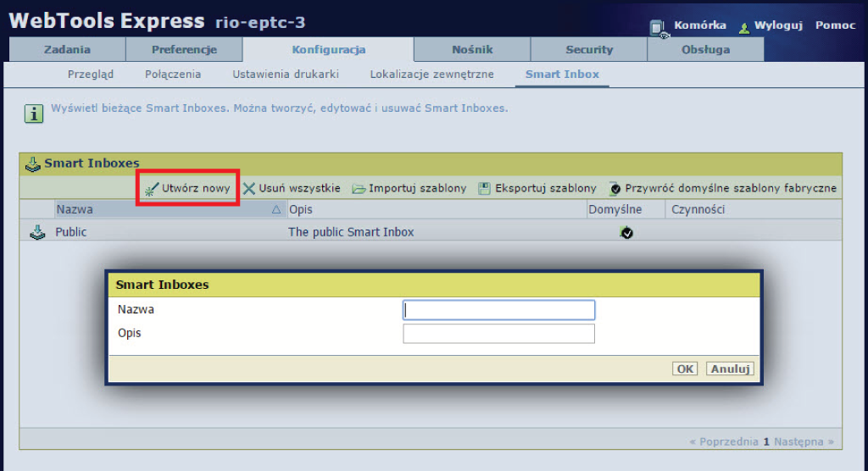The image size is (868, 471).
Task: Open the Pomoc help link
Action: [x=835, y=25]
